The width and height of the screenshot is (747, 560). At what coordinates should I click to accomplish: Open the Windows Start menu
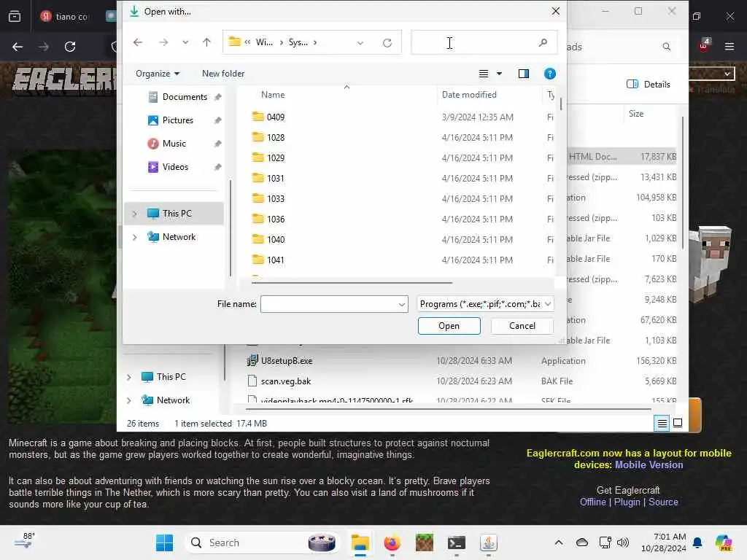164,542
